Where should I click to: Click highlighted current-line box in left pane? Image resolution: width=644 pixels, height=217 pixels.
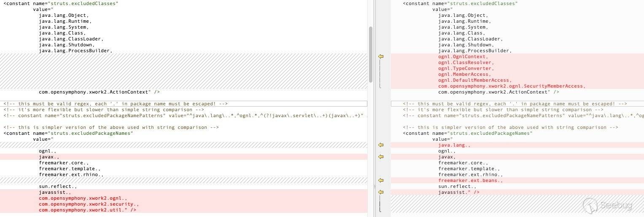[x=183, y=104]
